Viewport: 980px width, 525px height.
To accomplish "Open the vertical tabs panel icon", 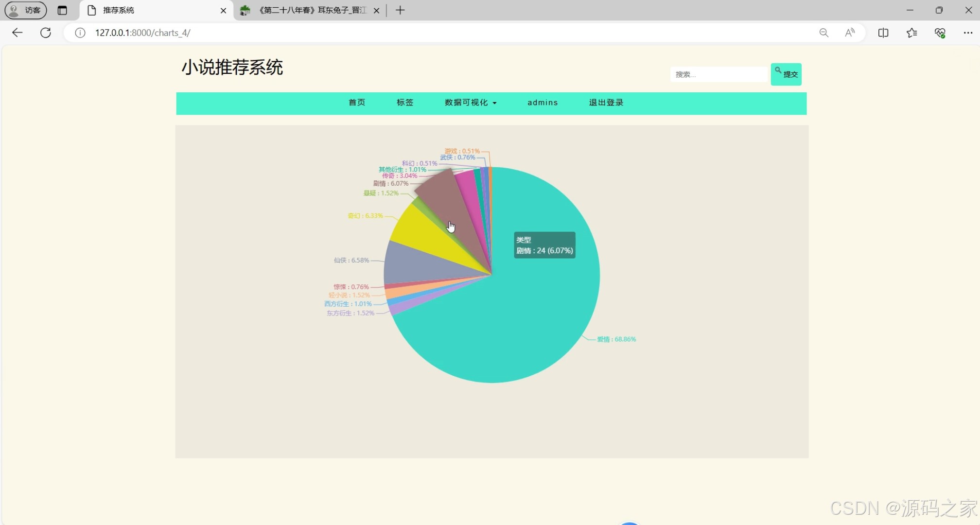I will [62, 10].
